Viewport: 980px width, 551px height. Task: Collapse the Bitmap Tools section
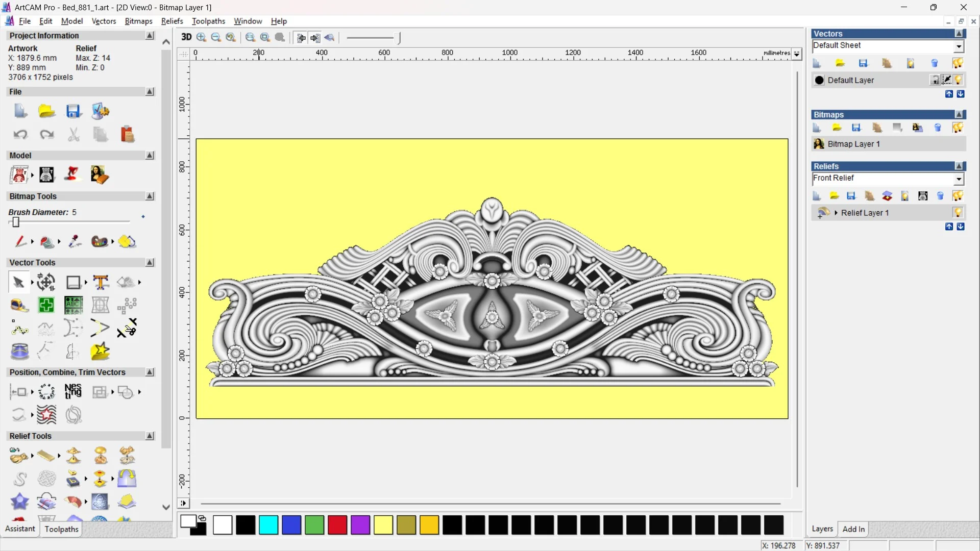pyautogui.click(x=150, y=196)
